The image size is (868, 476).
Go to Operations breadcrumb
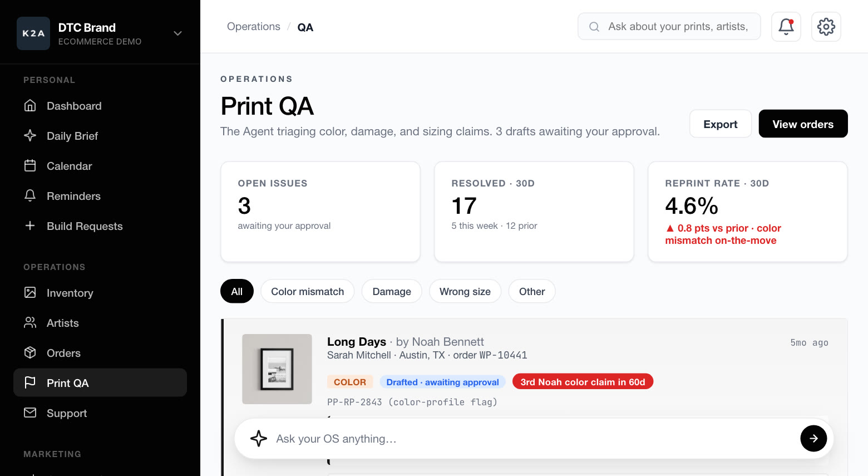(x=254, y=27)
